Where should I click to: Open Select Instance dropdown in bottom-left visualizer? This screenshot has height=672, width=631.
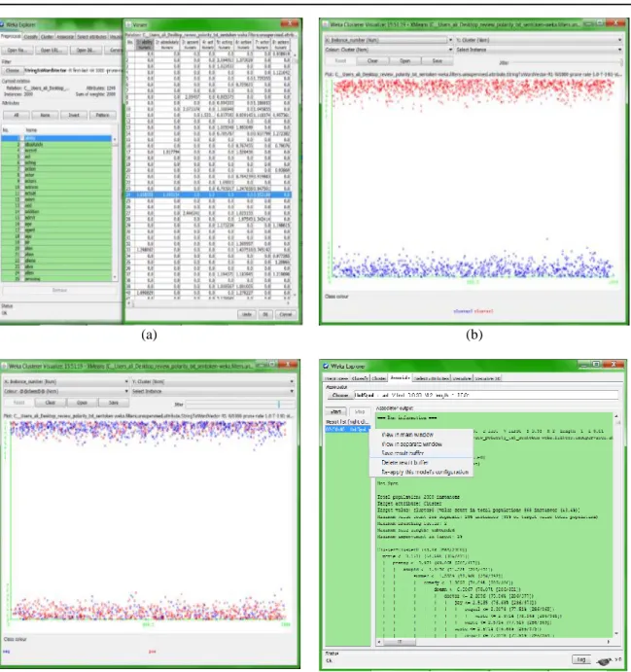[213, 391]
